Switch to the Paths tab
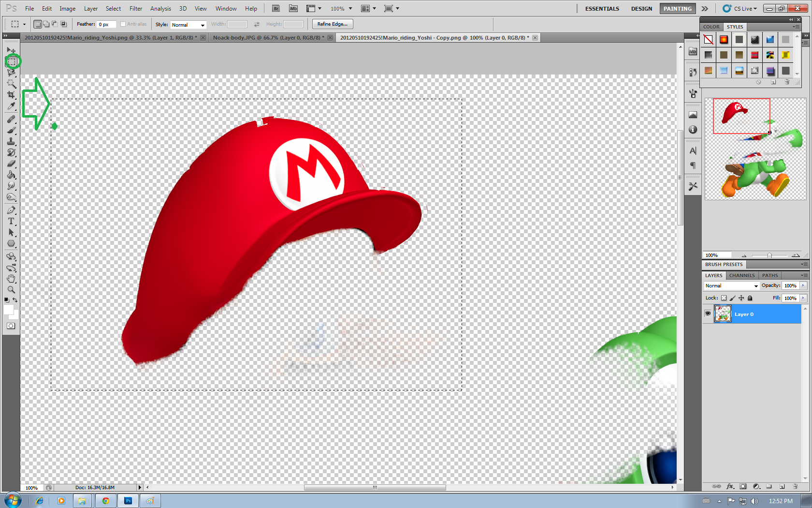Image resolution: width=812 pixels, height=508 pixels. point(770,275)
